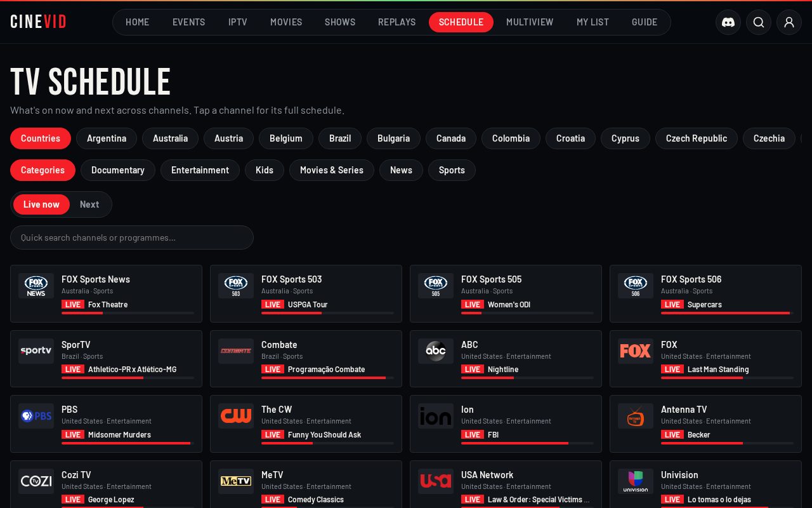Click the ABC channel logo
The height and width of the screenshot is (508, 812).
click(436, 351)
